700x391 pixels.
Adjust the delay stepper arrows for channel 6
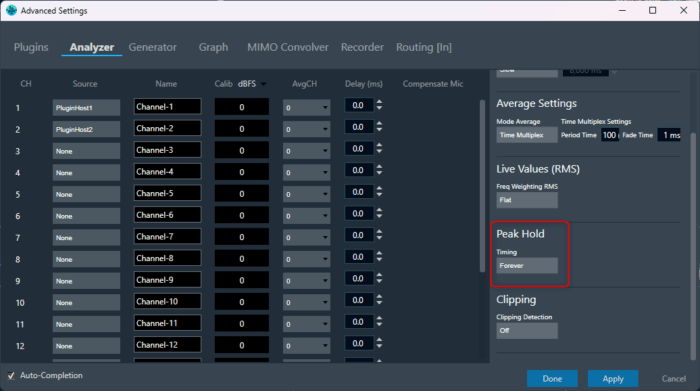tap(379, 214)
